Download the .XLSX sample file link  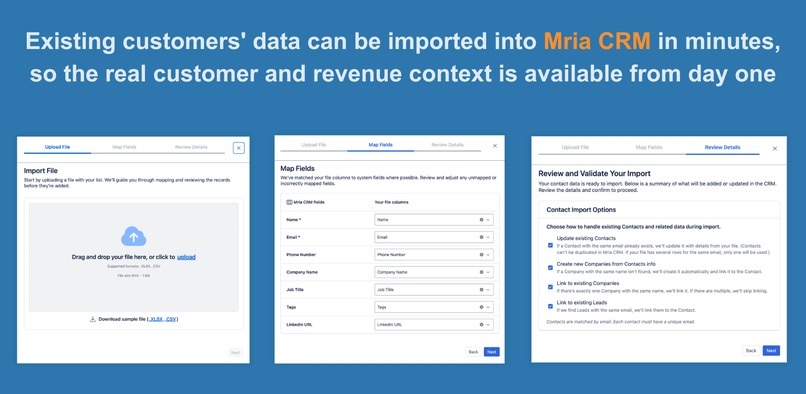[157, 319]
